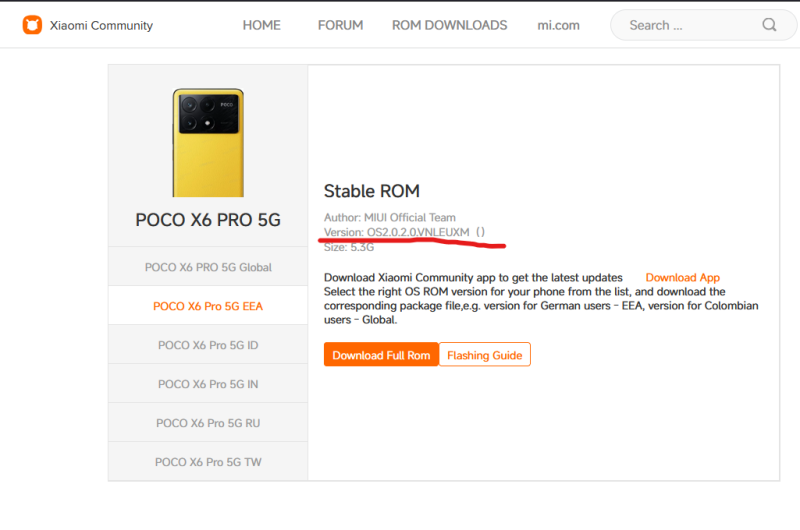
Task: Click the Xiaomi Community site title text
Action: pyautogui.click(x=101, y=26)
